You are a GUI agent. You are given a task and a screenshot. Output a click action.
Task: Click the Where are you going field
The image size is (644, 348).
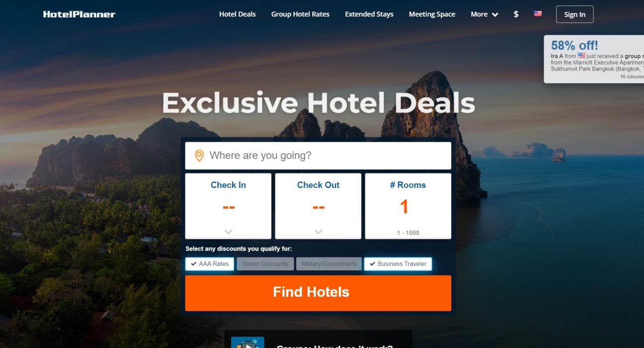coord(318,156)
